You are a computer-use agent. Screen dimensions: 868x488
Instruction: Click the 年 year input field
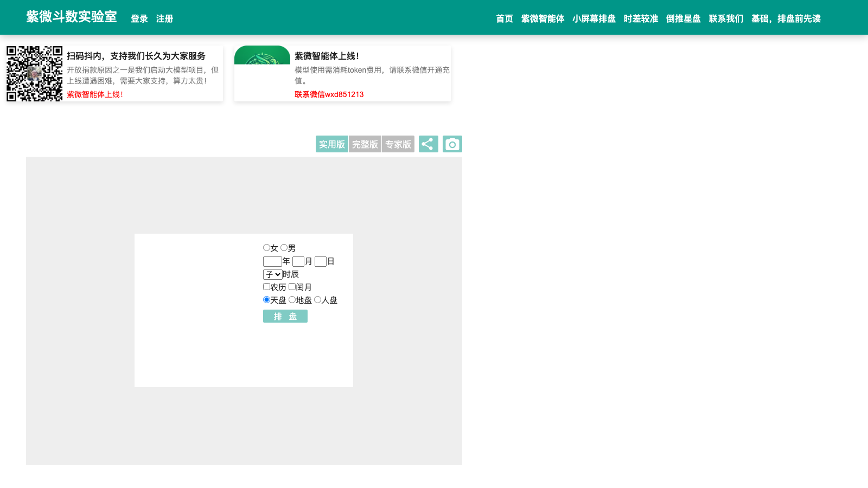click(272, 261)
